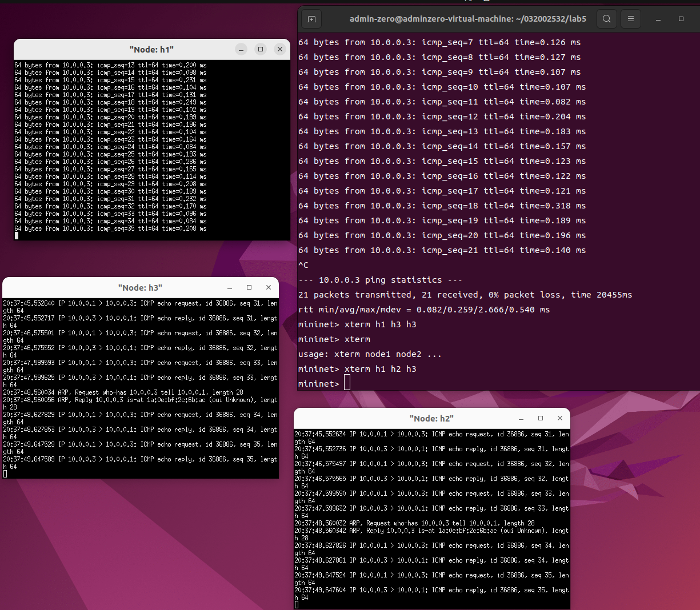Viewport: 700px width, 610px height.
Task: Click line "mininet> xterm h1 h2 h3"
Action: pyautogui.click(x=357, y=369)
